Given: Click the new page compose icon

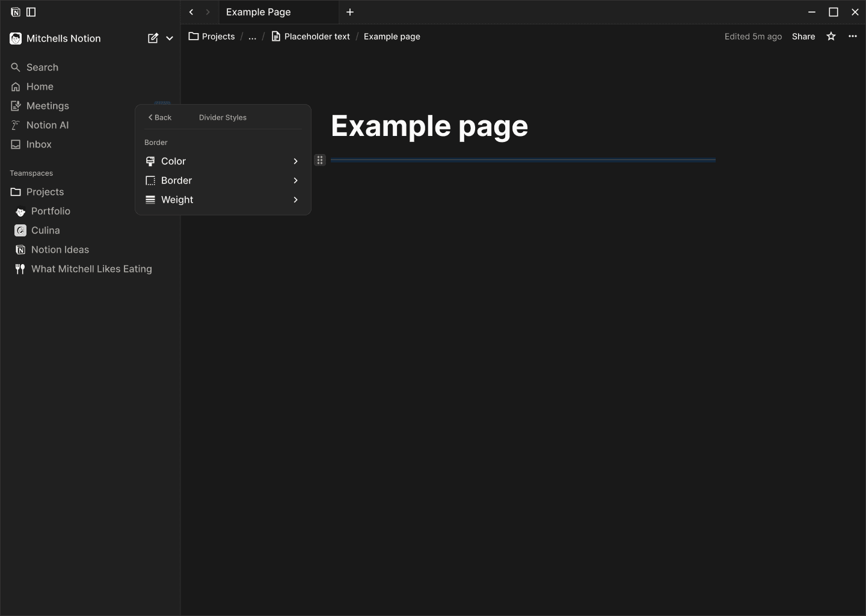Looking at the screenshot, I should click(153, 38).
